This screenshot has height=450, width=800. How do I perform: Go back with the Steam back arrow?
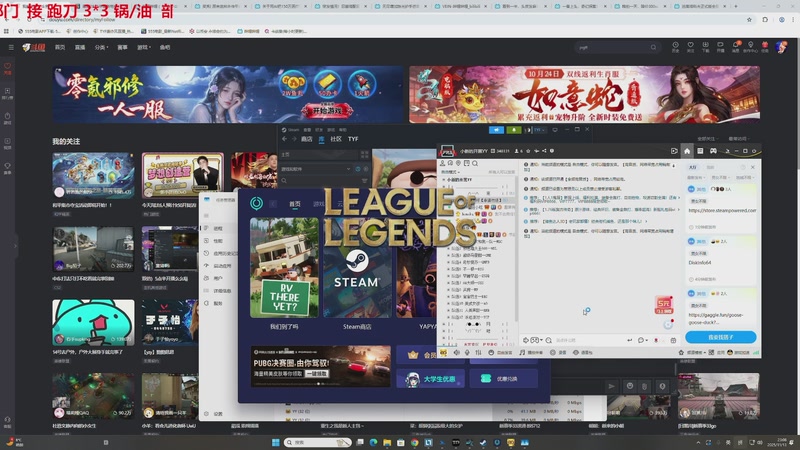click(285, 139)
